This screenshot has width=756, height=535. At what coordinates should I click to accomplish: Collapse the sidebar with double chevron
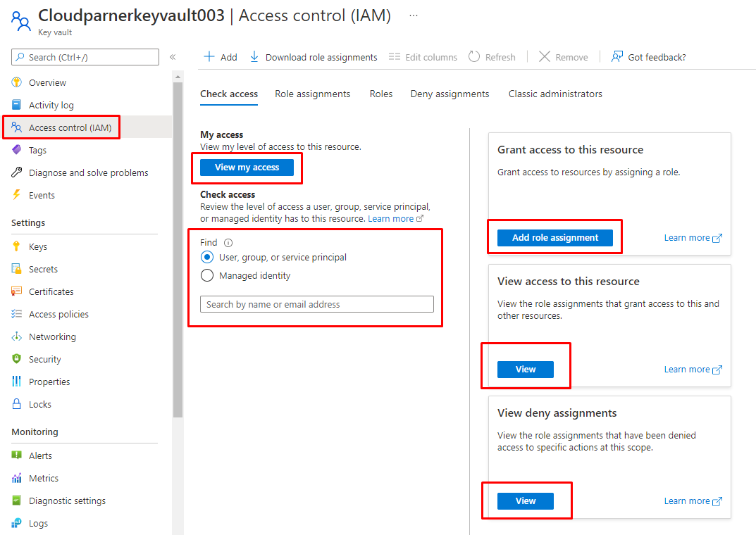[173, 57]
